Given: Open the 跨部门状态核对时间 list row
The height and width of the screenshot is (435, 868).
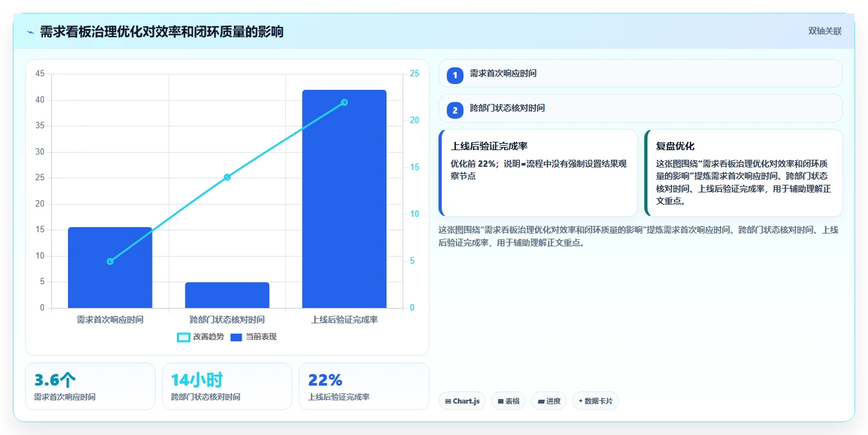Looking at the screenshot, I should click(x=640, y=108).
